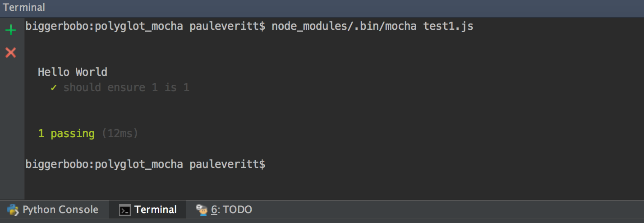Click the TODO tab's icon
This screenshot has height=223, width=644.
(x=202, y=209)
